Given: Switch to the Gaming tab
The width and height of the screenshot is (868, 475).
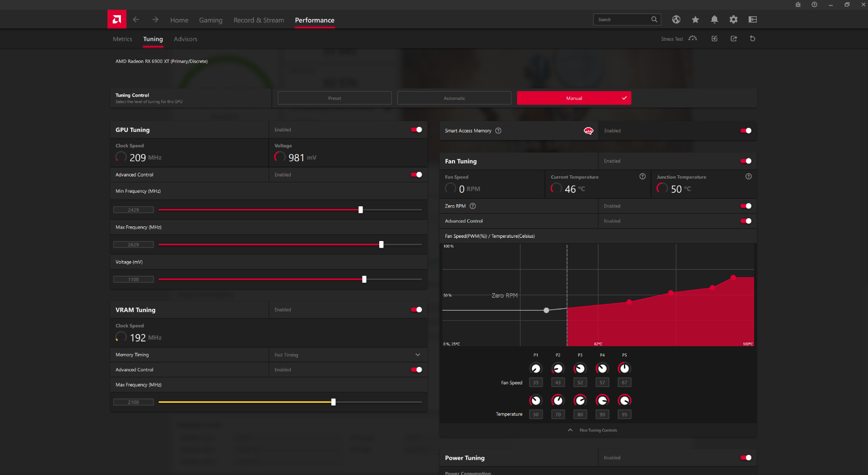Looking at the screenshot, I should click(210, 20).
